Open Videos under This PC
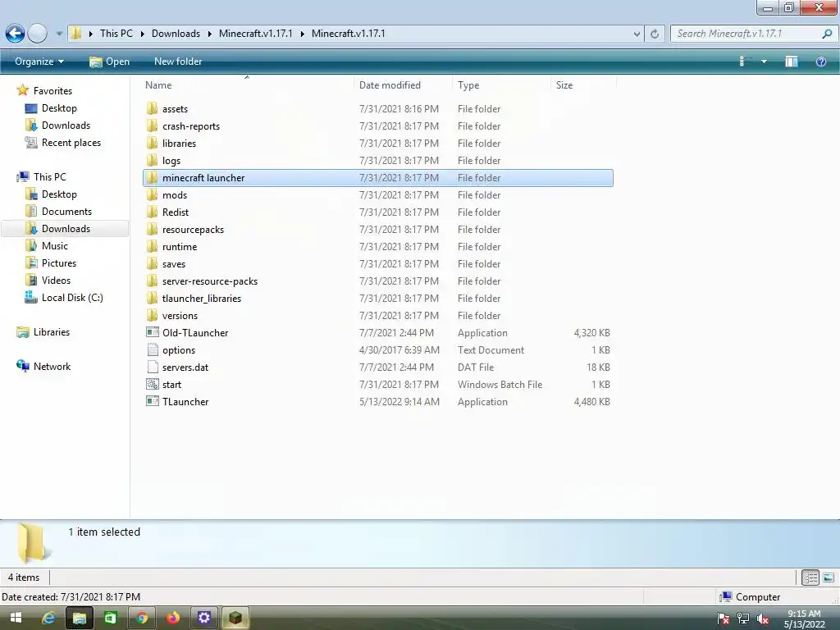Screen dimensions: 840x630 (56, 281)
